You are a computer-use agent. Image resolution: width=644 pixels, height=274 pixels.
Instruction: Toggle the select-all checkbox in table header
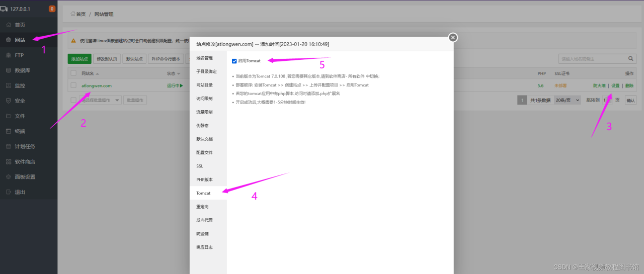73,73
